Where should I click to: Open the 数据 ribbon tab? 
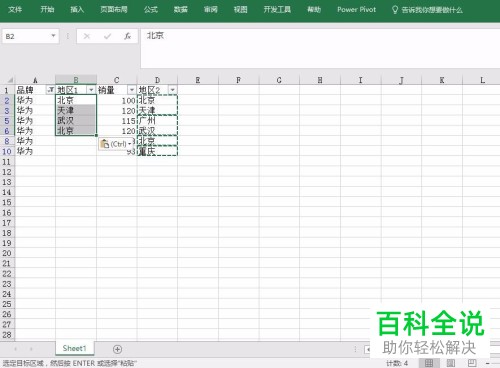pos(181,10)
